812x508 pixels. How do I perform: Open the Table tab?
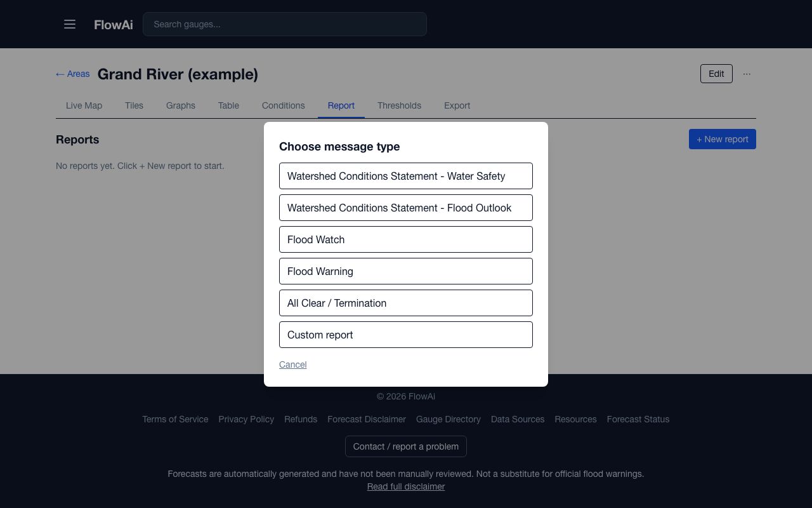coord(228,105)
